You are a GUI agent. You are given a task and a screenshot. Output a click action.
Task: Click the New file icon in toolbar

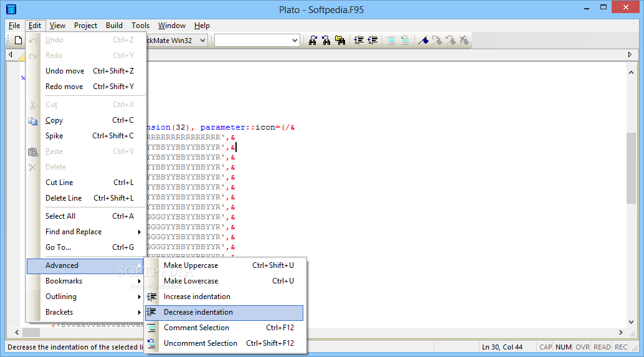point(18,40)
